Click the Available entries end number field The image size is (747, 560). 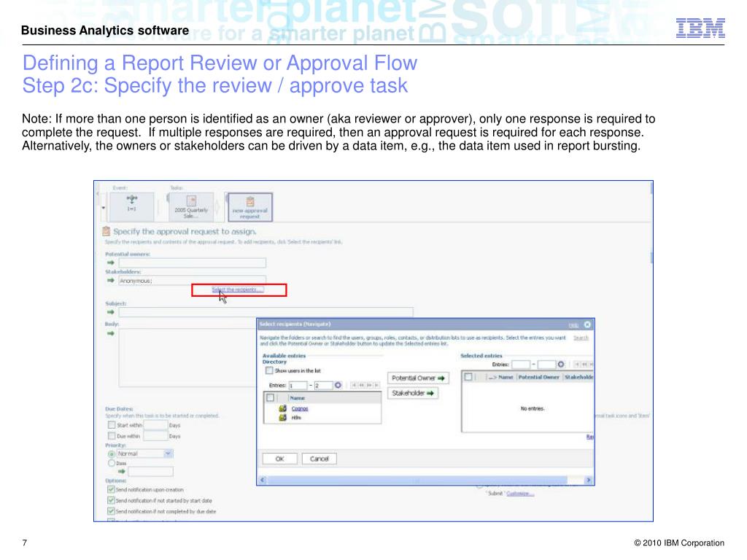pos(323,385)
